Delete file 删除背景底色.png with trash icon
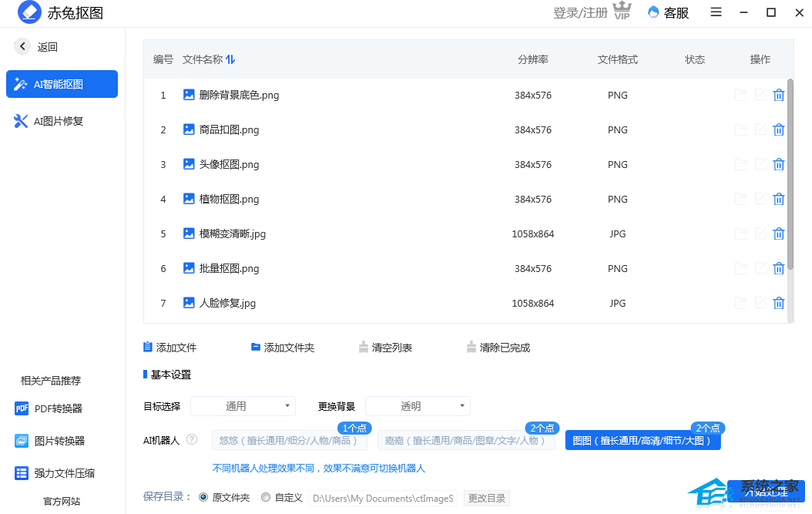Screen dimensions: 812x514 [779, 96]
